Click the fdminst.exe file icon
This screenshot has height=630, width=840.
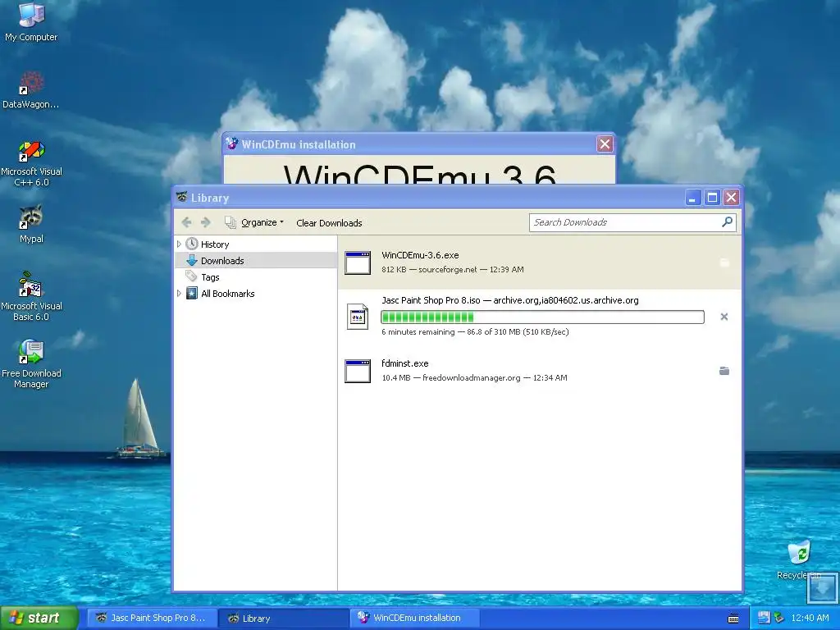coord(358,371)
